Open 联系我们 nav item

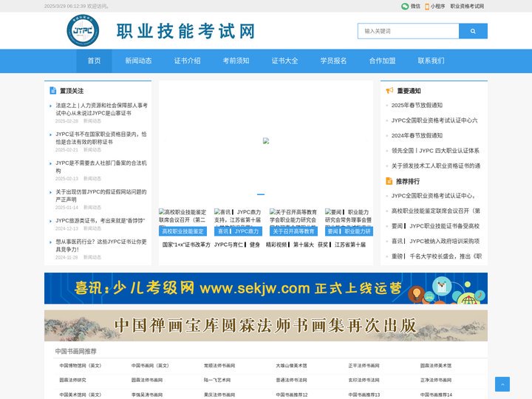point(432,61)
